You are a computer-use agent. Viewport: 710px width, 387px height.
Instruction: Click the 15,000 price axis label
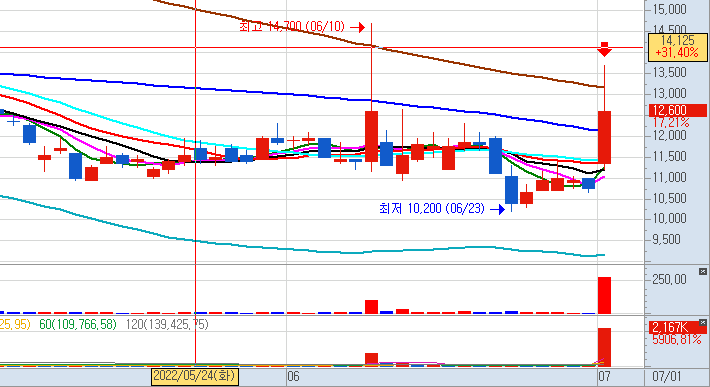[669, 10]
